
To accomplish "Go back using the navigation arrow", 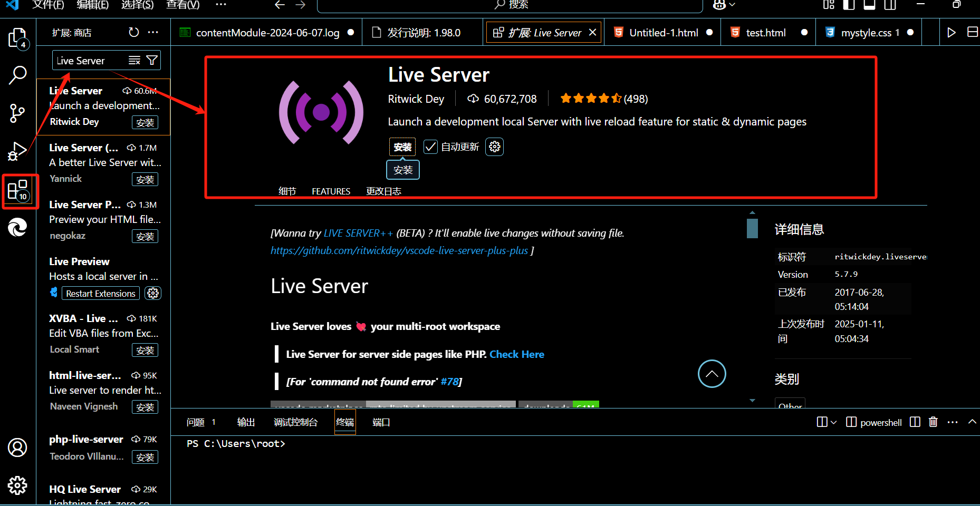I will (280, 5).
